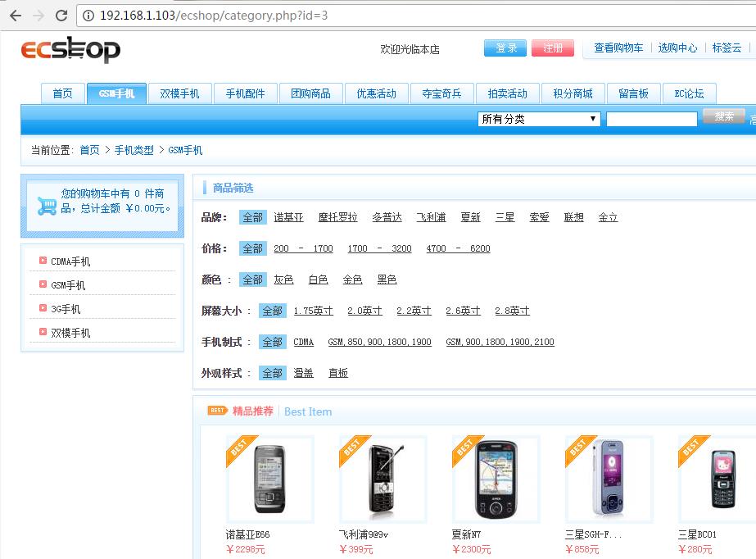The height and width of the screenshot is (559, 756).
Task: Filter brand by 三星
Action: tap(505, 217)
